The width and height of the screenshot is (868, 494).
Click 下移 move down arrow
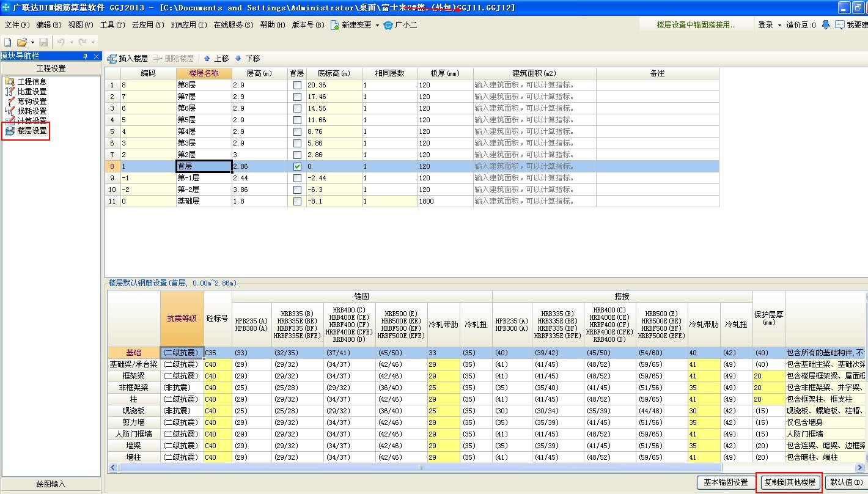(248, 59)
